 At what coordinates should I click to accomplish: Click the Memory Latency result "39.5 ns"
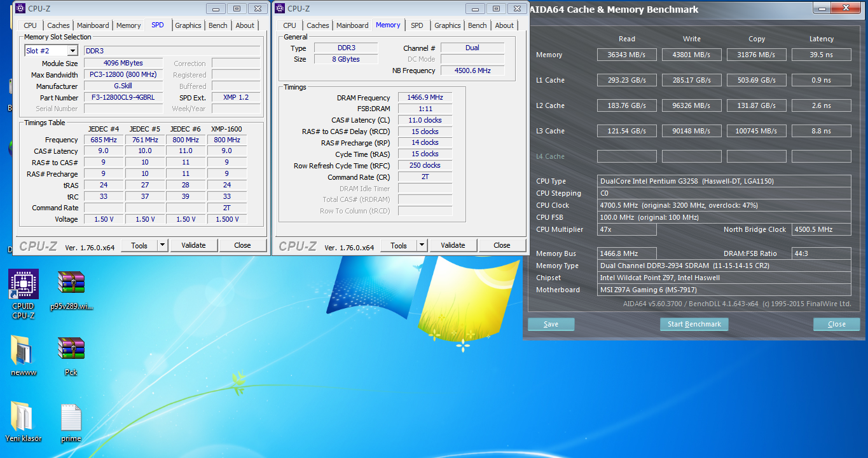[x=821, y=55]
